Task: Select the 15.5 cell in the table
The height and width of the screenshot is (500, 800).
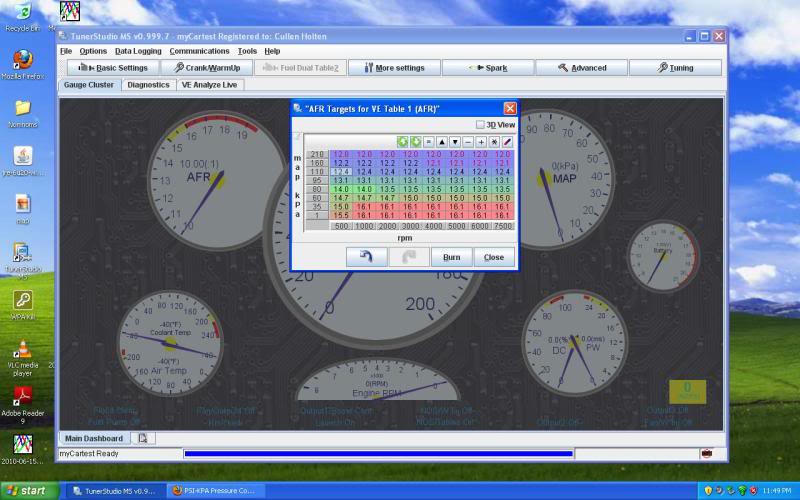Action: (x=341, y=215)
